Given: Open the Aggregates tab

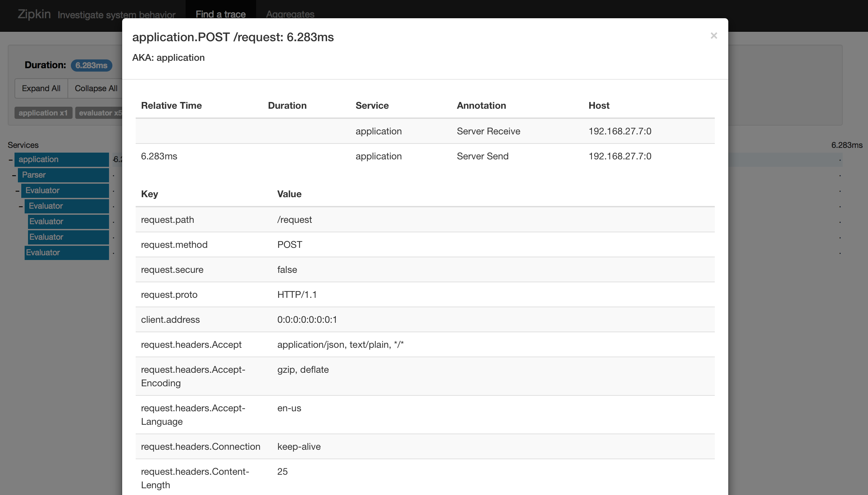Looking at the screenshot, I should 290,14.
